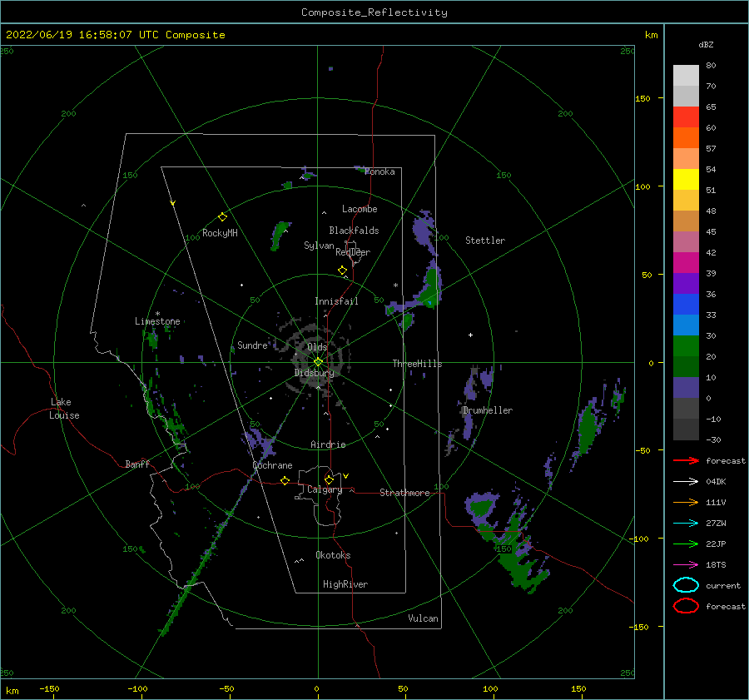Click the Stettler label

tap(485, 241)
